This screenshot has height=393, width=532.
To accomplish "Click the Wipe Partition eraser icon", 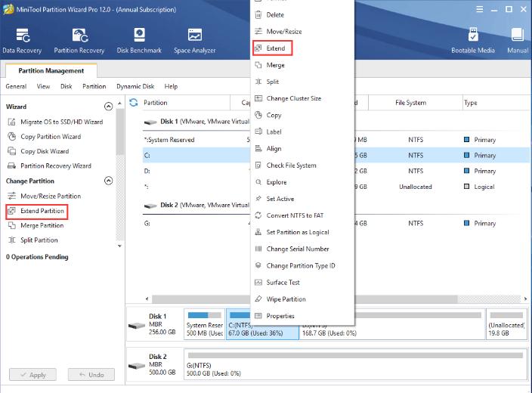I will coord(258,299).
